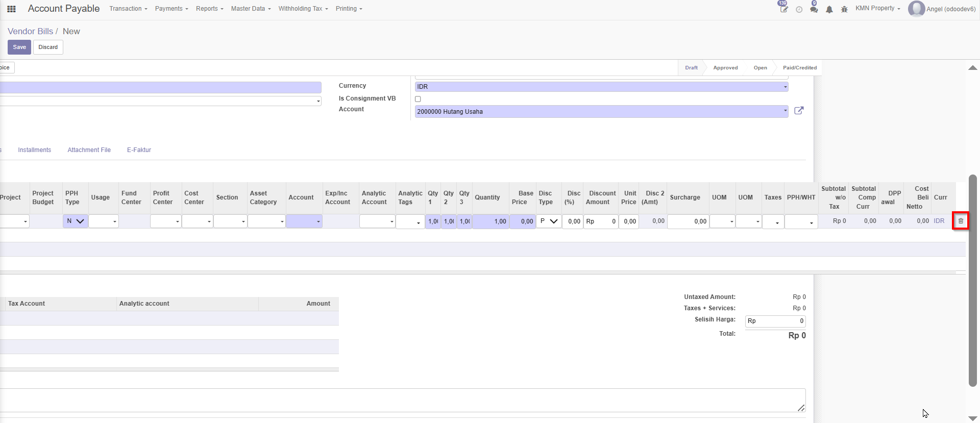Click the clock activities icon

(799, 9)
